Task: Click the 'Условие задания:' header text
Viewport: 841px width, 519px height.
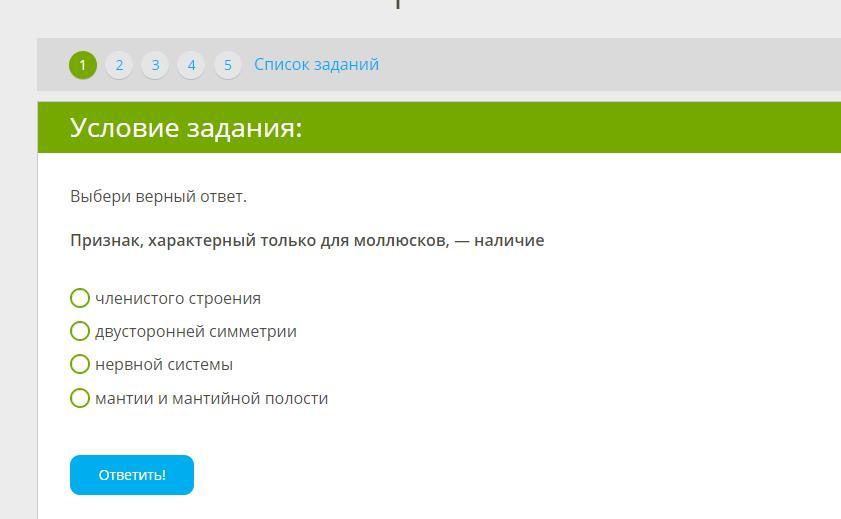Action: 186,128
